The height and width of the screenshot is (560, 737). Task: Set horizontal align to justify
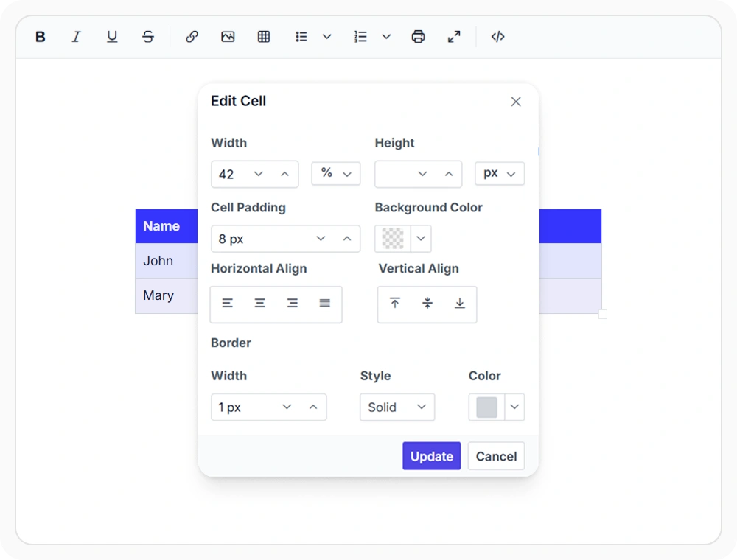[325, 304]
